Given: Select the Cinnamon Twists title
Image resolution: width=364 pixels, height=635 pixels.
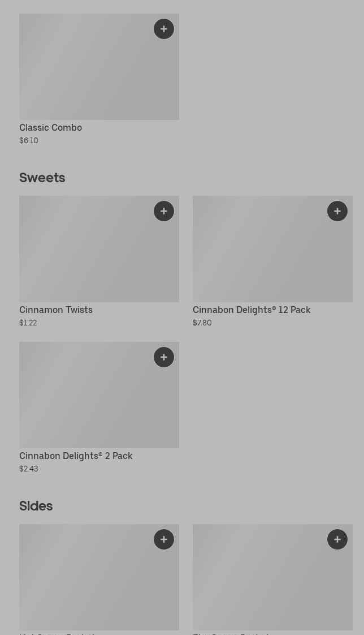Looking at the screenshot, I should click(56, 310).
